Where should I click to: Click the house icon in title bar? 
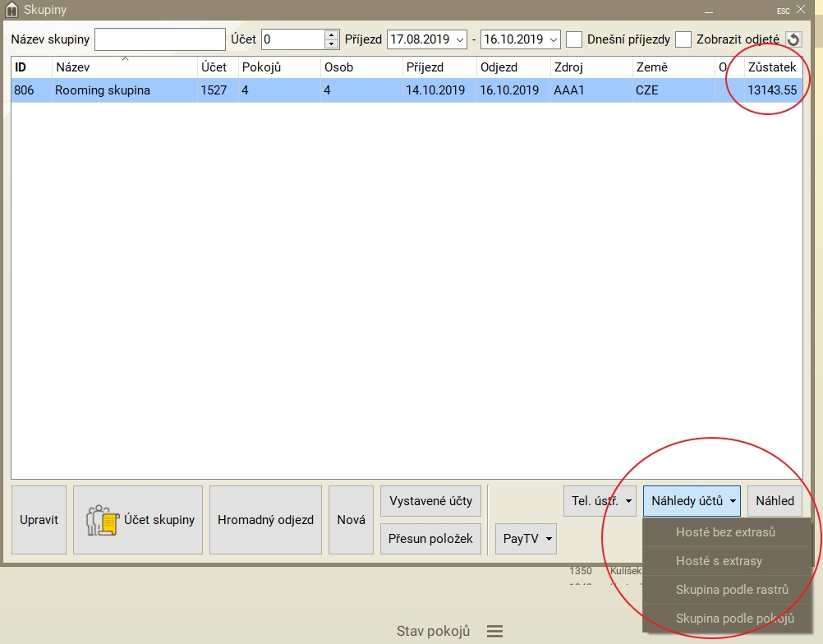point(11,10)
